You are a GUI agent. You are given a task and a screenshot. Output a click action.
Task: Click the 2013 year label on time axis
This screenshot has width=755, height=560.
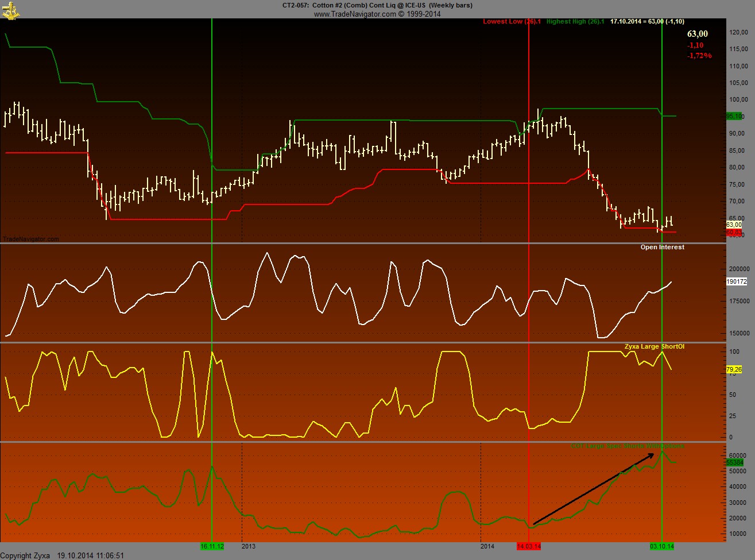pos(249,546)
